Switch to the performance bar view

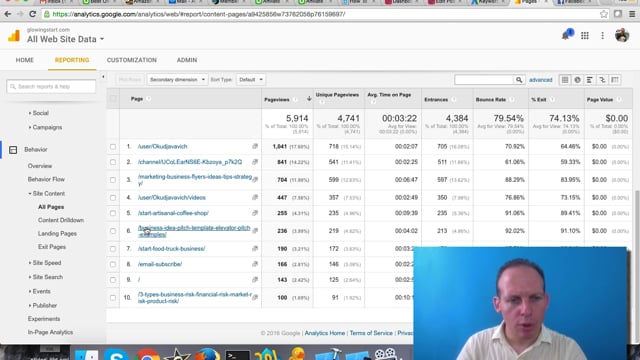point(590,80)
